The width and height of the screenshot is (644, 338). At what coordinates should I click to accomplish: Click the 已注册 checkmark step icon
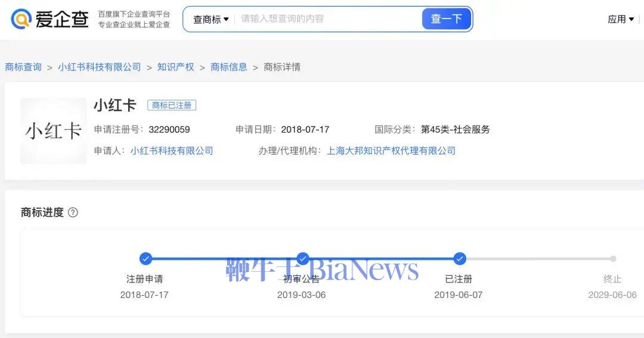pyautogui.click(x=459, y=259)
